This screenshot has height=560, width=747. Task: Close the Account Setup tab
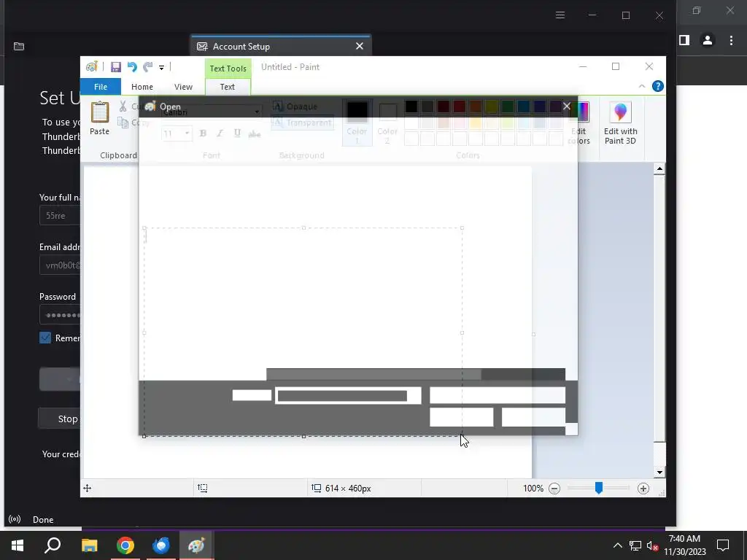click(x=360, y=46)
